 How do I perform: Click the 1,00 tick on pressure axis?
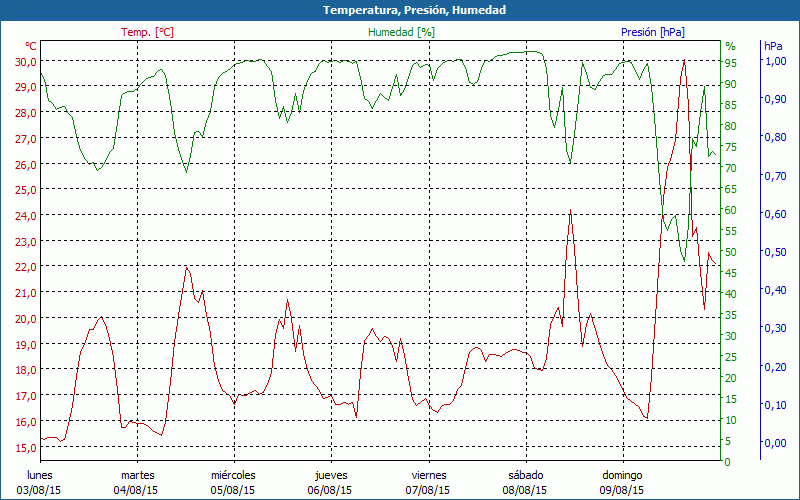click(775, 62)
